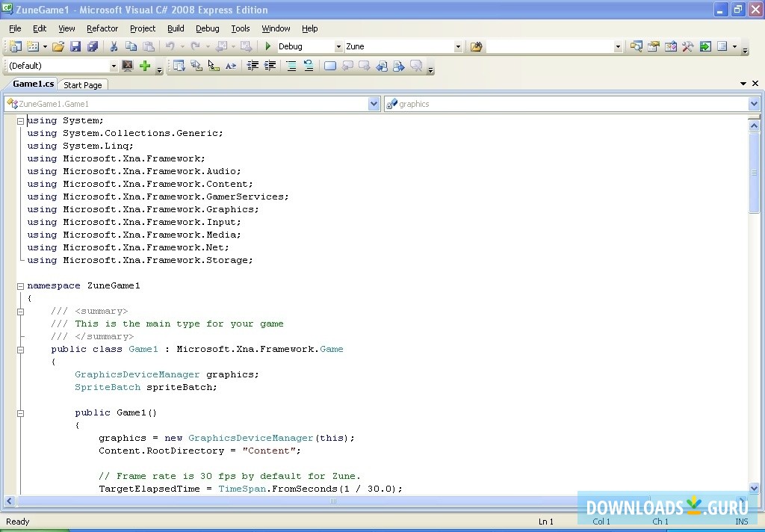Image resolution: width=765 pixels, height=532 pixels.
Task: Collapse the Game1() constructor region
Action: tap(21, 413)
